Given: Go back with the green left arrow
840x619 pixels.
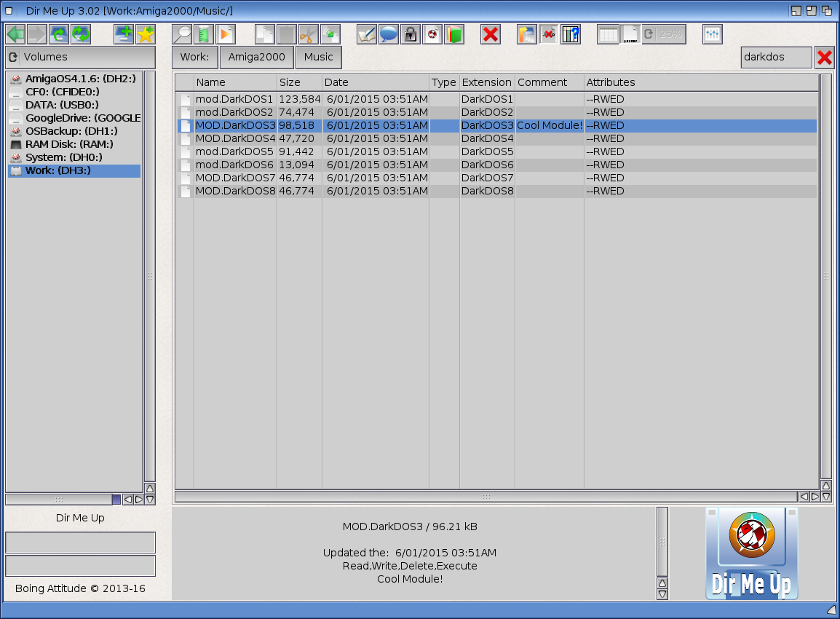Looking at the screenshot, I should point(15,34).
